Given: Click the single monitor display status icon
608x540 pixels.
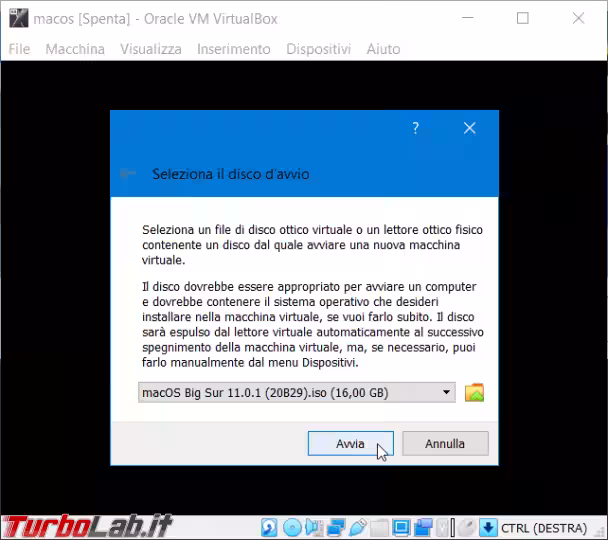Looking at the screenshot, I should (401, 528).
